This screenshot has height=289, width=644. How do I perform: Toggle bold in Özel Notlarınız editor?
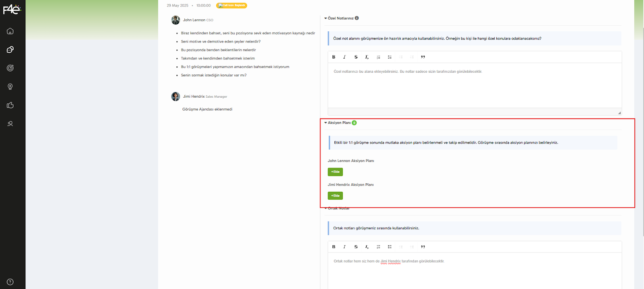pyautogui.click(x=334, y=57)
